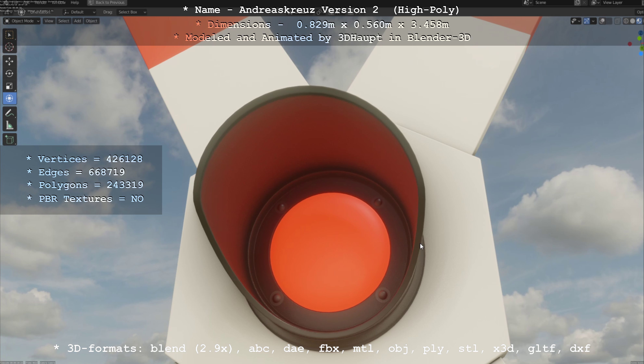Select the Scale tool
The image size is (644, 364).
pyautogui.click(x=9, y=86)
